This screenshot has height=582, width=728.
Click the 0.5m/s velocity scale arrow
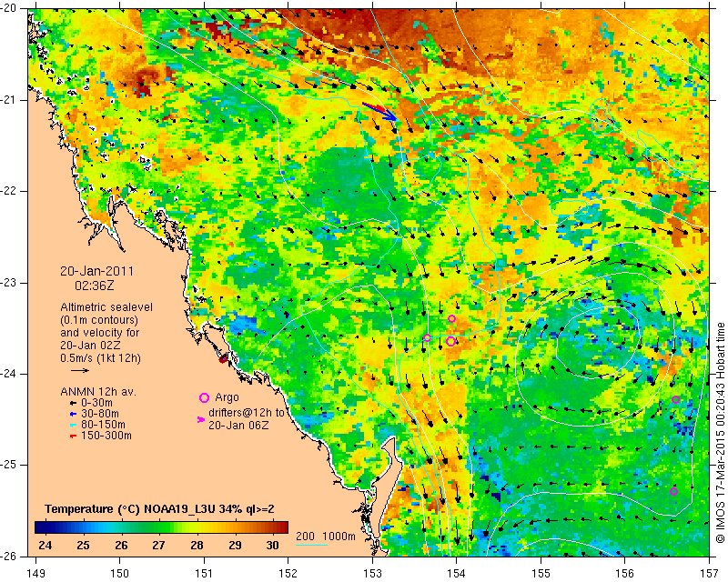click(x=80, y=370)
